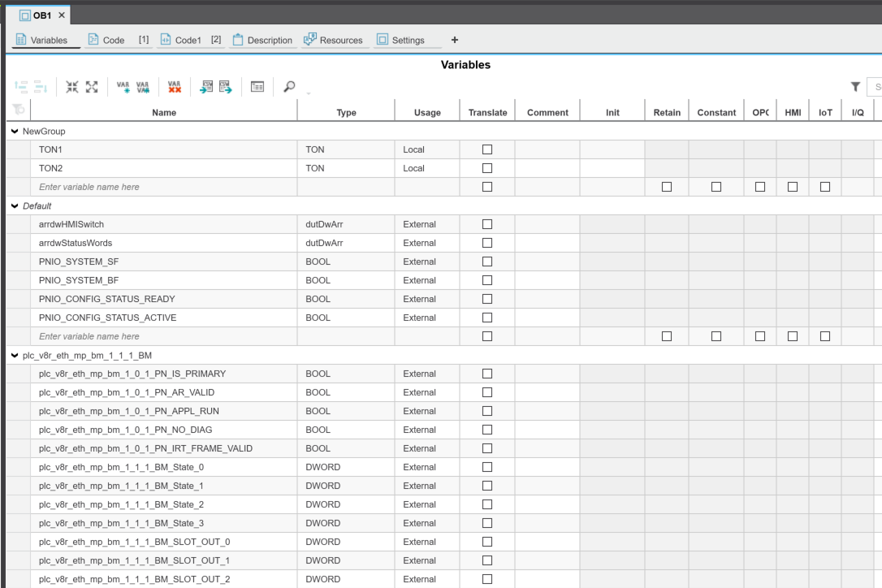Click the filter funnel icon near search

[854, 87]
